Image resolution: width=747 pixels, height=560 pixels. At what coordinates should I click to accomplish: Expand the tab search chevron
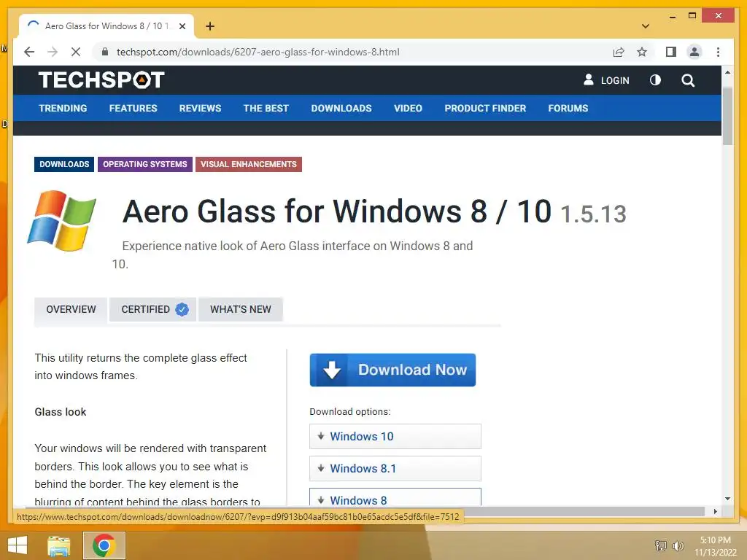point(646,26)
